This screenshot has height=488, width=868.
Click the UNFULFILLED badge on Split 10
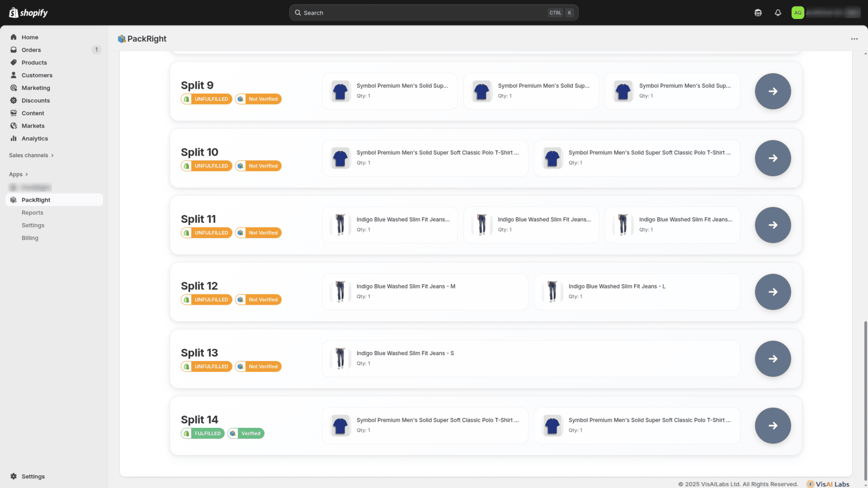click(206, 165)
